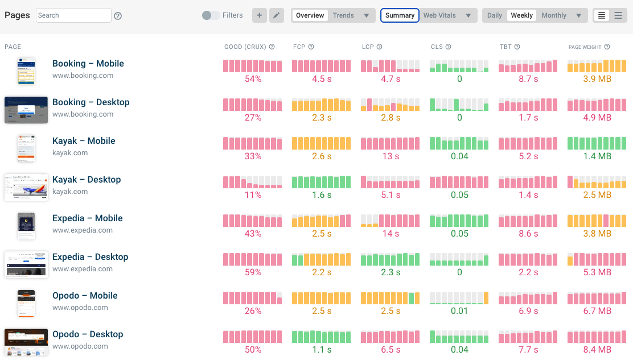Add a new page with plus button

pyautogui.click(x=260, y=15)
